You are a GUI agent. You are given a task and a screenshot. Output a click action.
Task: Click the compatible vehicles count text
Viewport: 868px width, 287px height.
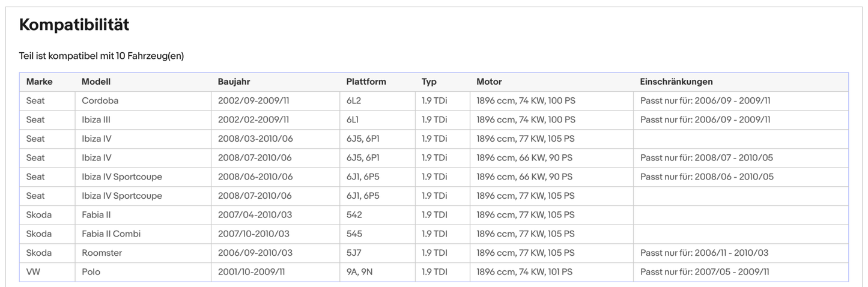coord(101,56)
